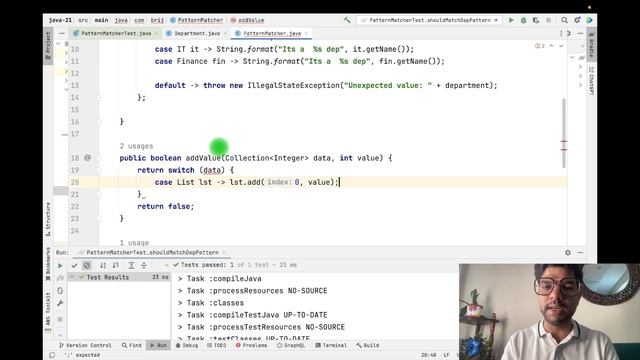Viewport: 640px width, 360px height.
Task: Click the PatternMatcher class breadcrumb
Action: click(x=197, y=20)
